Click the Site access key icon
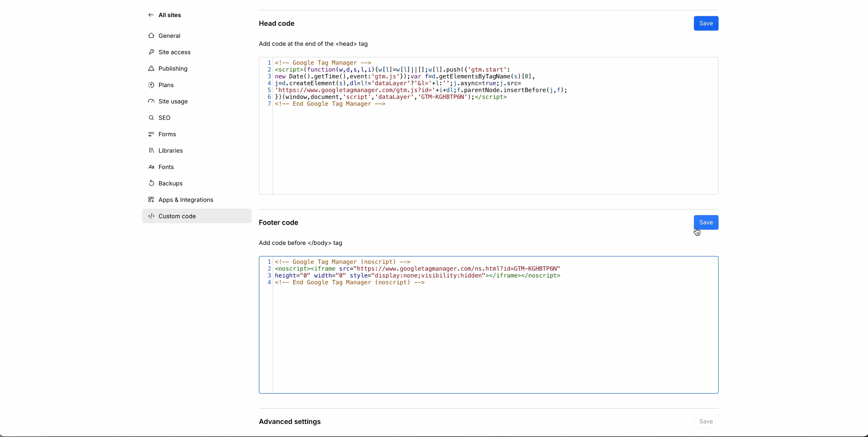 [x=151, y=52]
